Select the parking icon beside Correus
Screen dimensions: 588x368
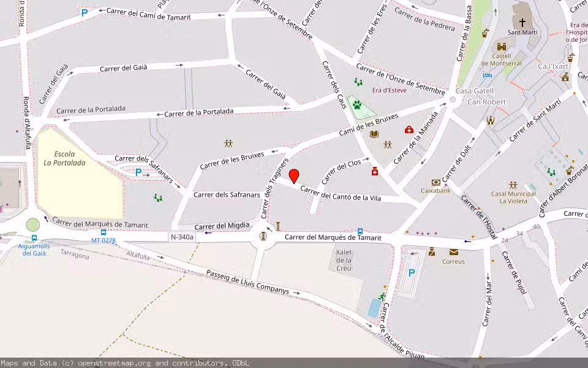[x=412, y=273]
